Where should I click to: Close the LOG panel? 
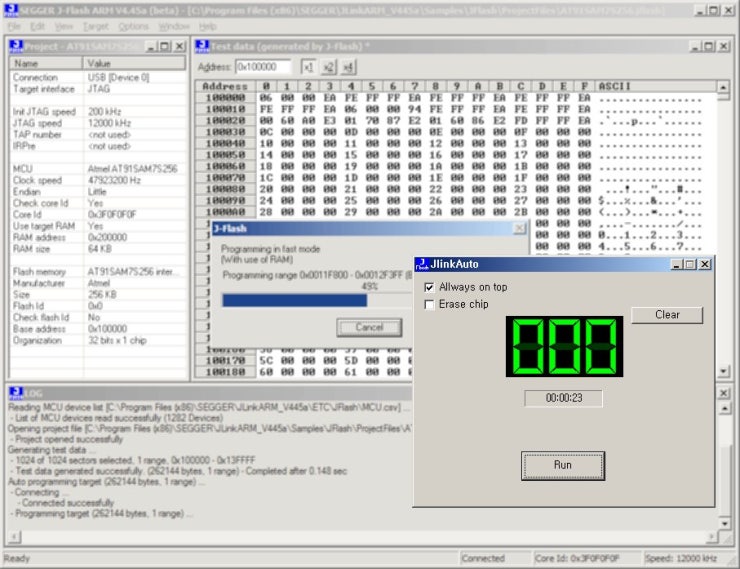(723, 393)
